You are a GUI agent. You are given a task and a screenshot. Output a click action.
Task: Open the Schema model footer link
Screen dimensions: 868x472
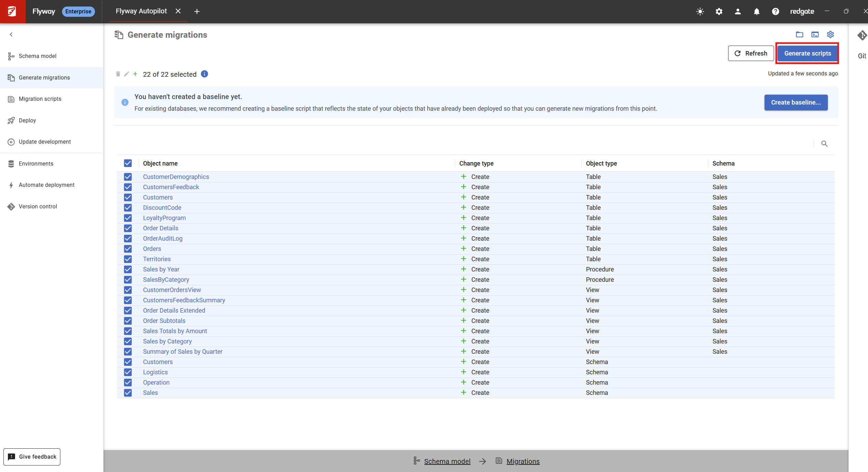coord(447,461)
